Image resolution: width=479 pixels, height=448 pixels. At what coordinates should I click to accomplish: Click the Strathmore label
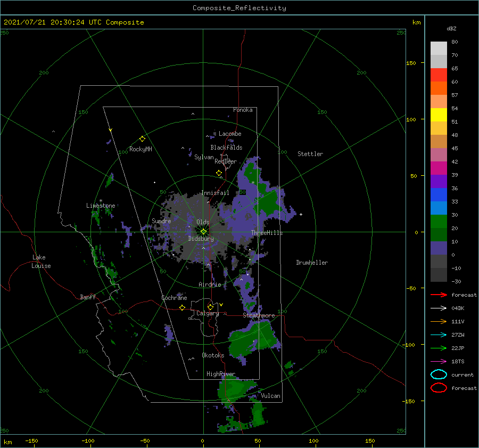click(259, 315)
